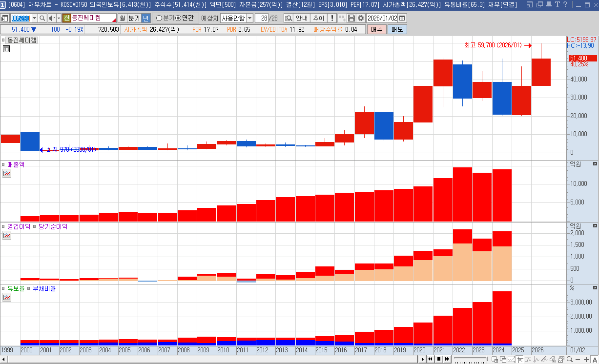
Task: Switch to the 월 period tab
Action: [x=122, y=18]
